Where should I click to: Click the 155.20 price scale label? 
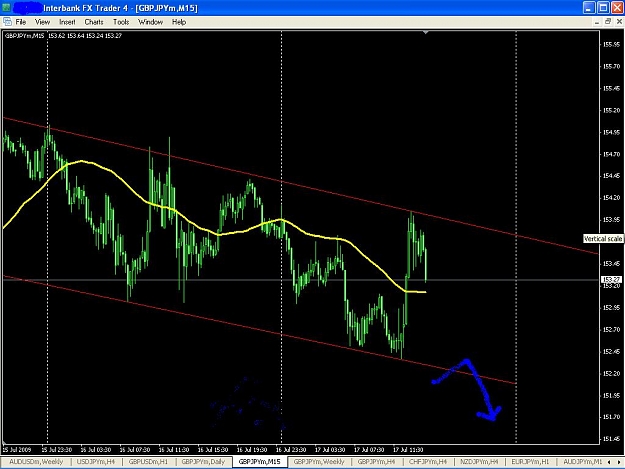(612, 110)
